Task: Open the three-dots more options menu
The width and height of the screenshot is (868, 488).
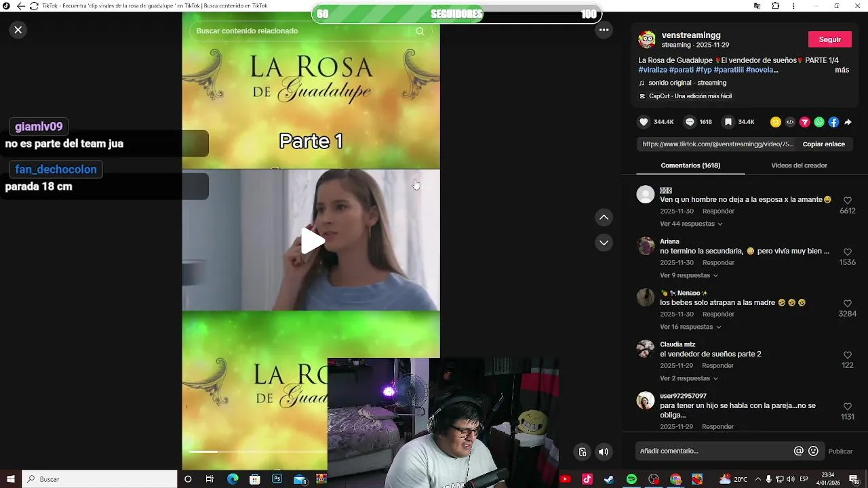Action: [x=604, y=30]
